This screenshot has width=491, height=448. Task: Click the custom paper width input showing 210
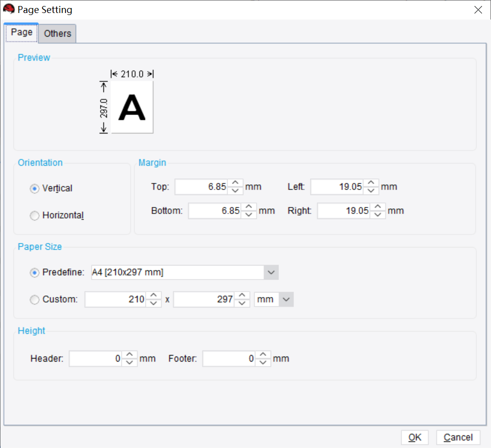tap(117, 299)
